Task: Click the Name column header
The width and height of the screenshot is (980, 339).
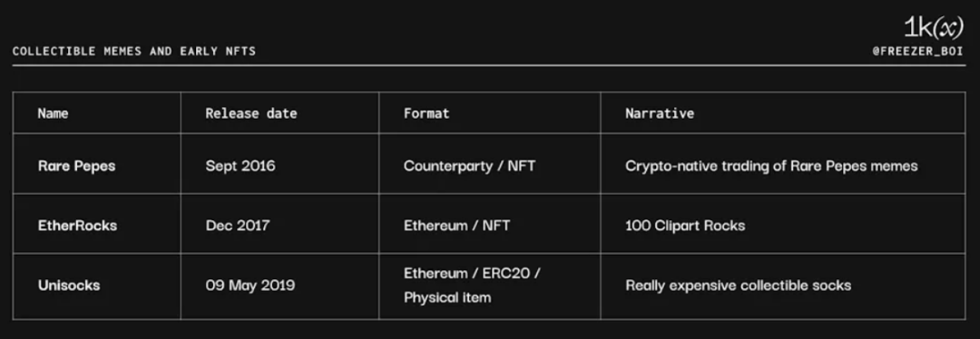Action: coord(54,113)
